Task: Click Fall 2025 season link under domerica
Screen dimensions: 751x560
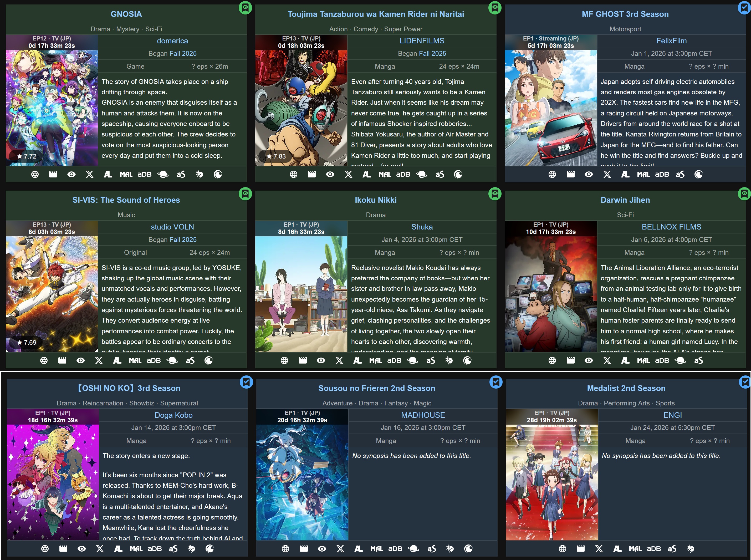Action: [183, 53]
